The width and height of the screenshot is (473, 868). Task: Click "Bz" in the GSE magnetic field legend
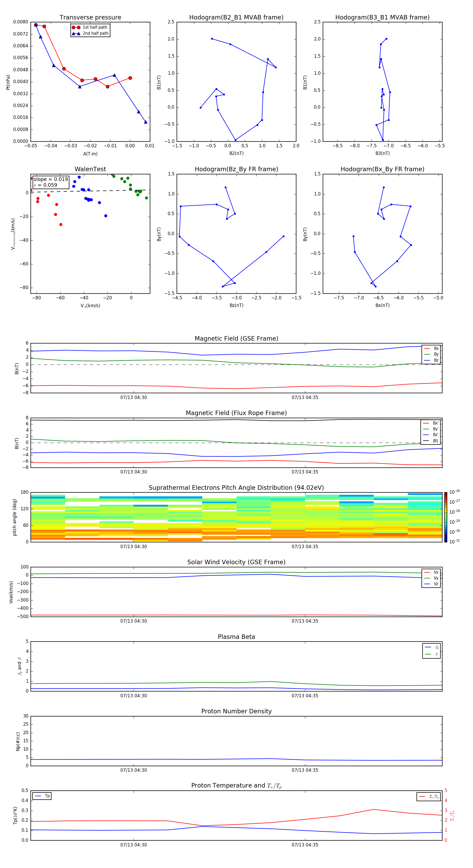point(436,361)
